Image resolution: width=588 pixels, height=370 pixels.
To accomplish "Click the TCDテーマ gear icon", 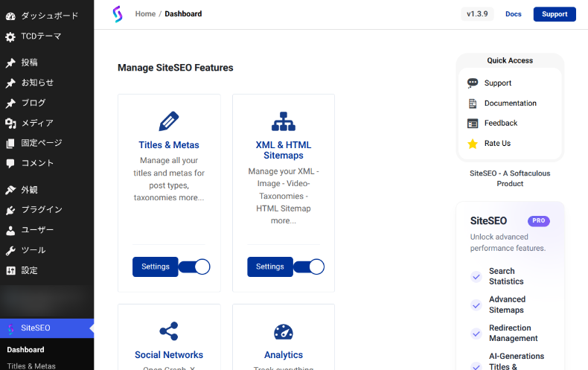I will pos(10,36).
